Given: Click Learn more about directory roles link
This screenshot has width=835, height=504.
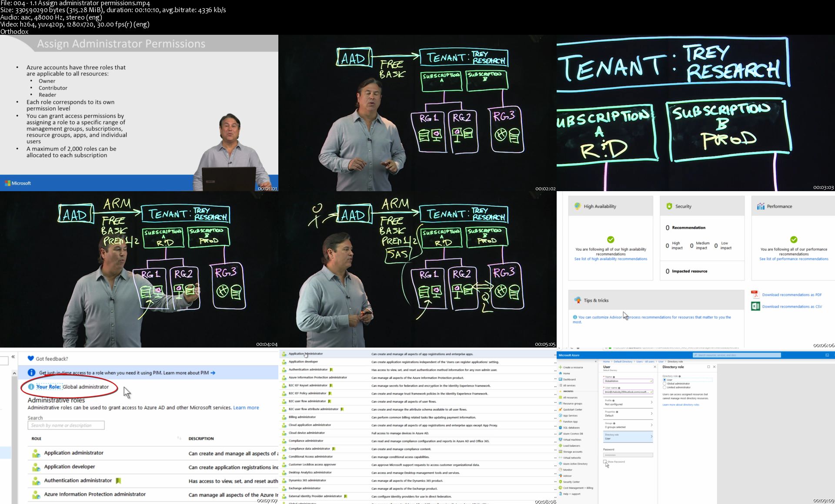Looking at the screenshot, I should (x=681, y=405).
